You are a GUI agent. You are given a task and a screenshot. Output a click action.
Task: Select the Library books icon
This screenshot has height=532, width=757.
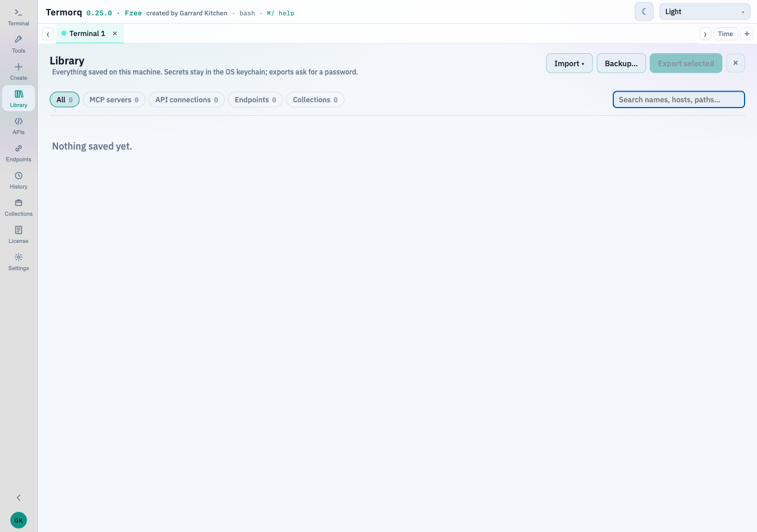[x=18, y=98]
